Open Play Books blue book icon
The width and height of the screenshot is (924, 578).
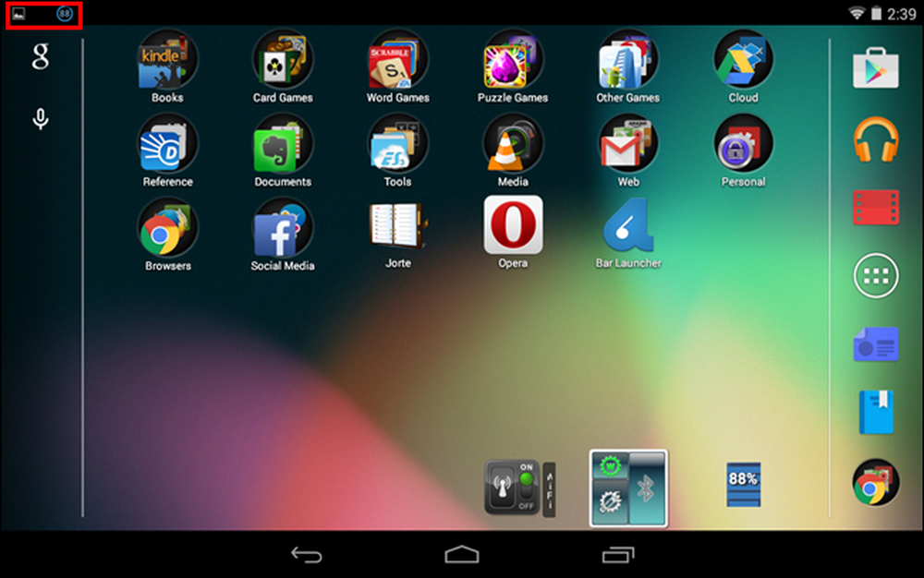pos(876,412)
